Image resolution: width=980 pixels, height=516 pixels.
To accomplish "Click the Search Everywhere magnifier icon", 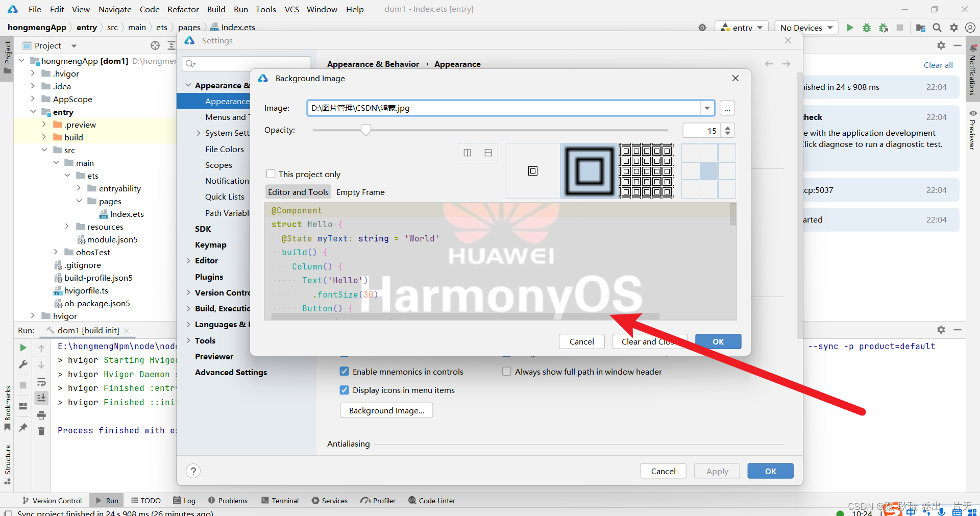I will click(937, 28).
